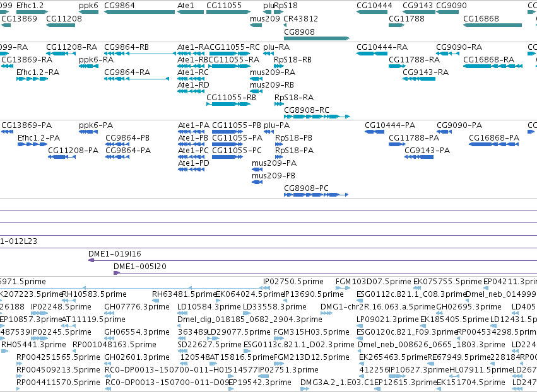Click the CG13869-PA protein label
537x392 pixels.
pyautogui.click(x=27, y=125)
